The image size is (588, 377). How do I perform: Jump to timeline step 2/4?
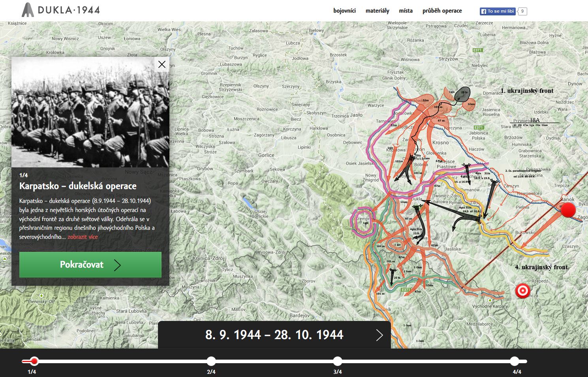[x=211, y=361]
